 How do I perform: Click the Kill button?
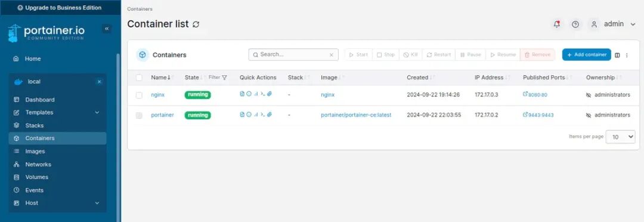(411, 55)
